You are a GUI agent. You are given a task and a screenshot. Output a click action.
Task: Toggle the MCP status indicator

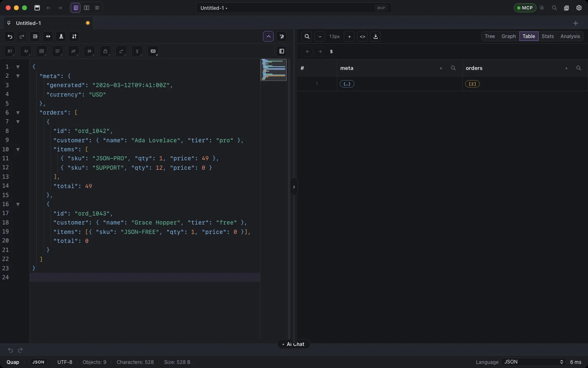point(525,8)
